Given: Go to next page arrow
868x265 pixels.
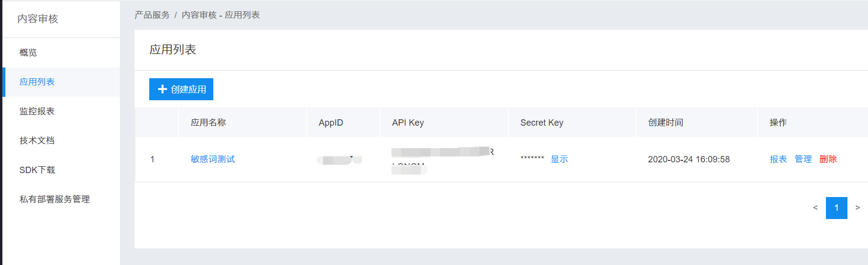Looking at the screenshot, I should click(857, 208).
